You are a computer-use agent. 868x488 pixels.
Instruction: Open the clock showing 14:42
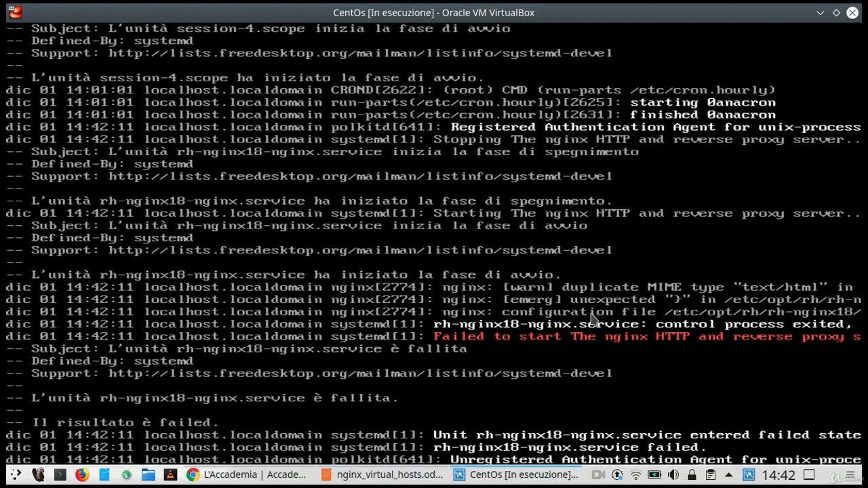[778, 475]
